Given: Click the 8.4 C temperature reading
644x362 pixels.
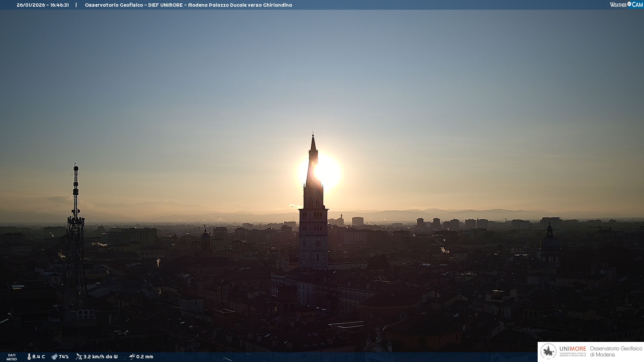Looking at the screenshot, I should pos(39,357).
